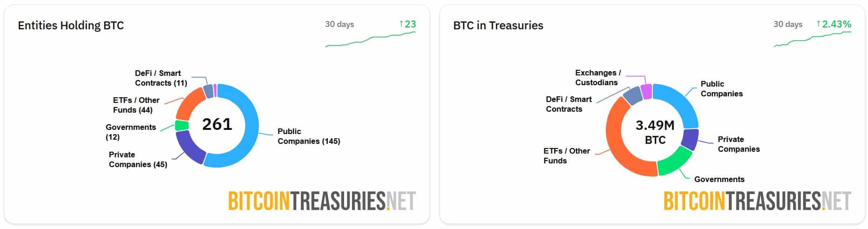
Task: Open the BTC in Treasuries card title
Action: pos(498,25)
